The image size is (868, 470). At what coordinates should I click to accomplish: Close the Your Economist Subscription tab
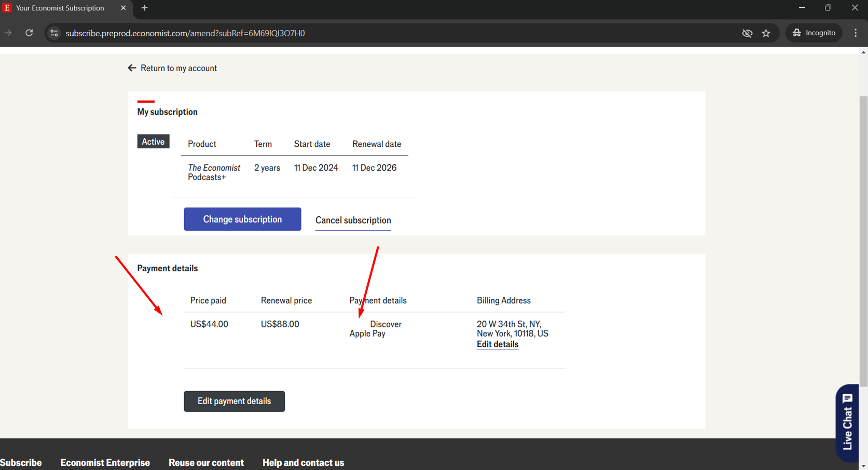click(123, 8)
